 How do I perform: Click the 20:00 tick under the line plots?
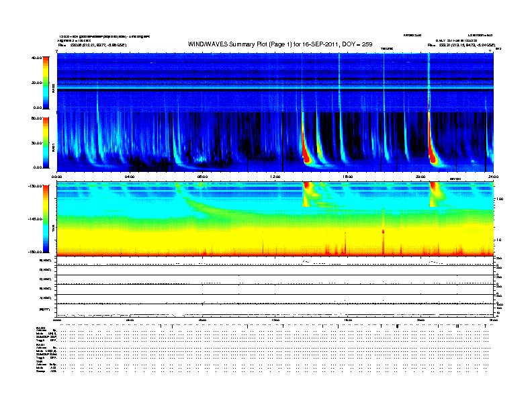[x=420, y=320]
